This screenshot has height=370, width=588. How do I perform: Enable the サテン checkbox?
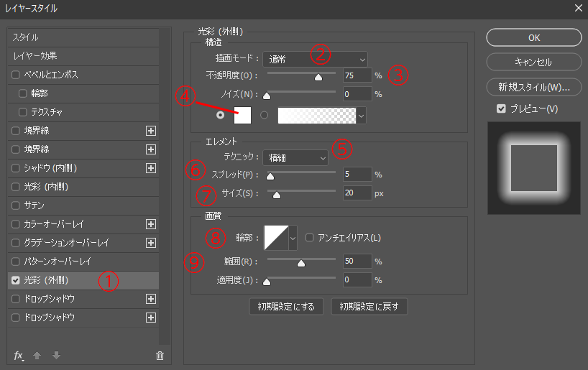16,205
